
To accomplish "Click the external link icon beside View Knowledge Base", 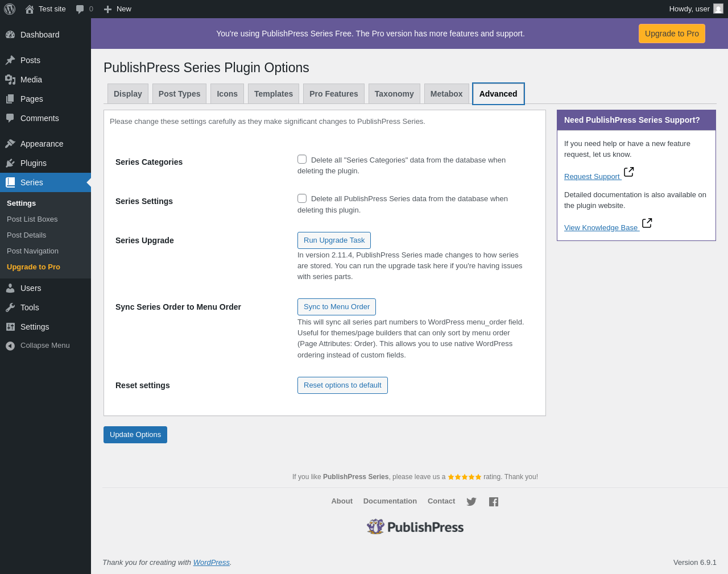I will click(x=647, y=223).
